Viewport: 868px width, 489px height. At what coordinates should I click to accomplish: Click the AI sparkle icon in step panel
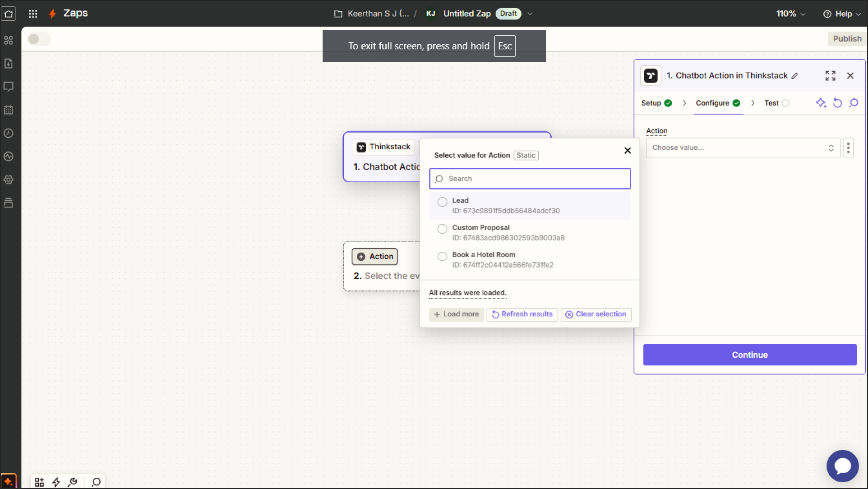[821, 103]
